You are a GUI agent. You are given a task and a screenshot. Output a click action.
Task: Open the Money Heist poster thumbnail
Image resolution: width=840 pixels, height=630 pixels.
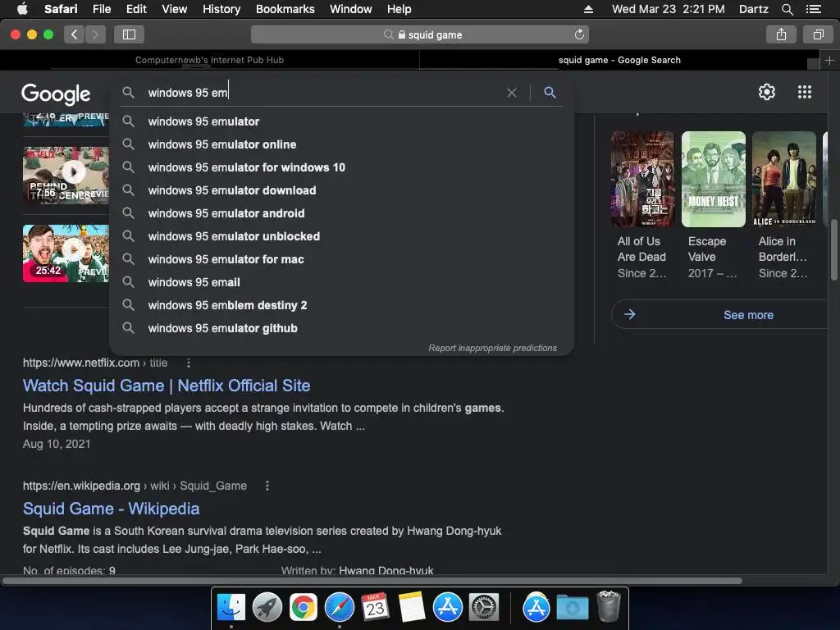coord(713,179)
